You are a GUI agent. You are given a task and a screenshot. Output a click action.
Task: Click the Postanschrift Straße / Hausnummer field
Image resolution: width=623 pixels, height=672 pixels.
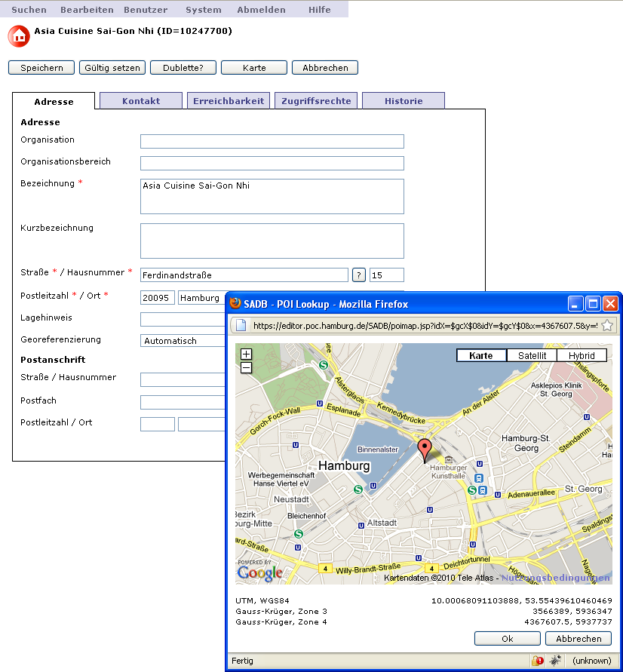coord(183,379)
